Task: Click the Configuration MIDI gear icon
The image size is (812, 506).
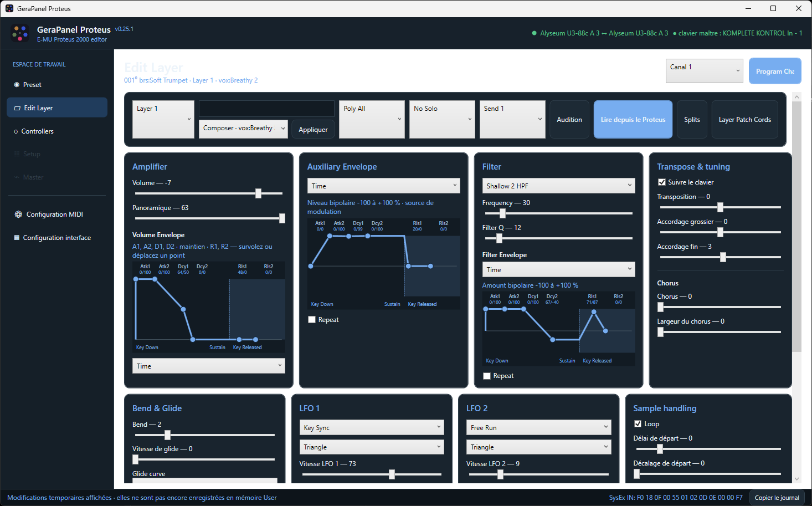Action: pos(18,214)
